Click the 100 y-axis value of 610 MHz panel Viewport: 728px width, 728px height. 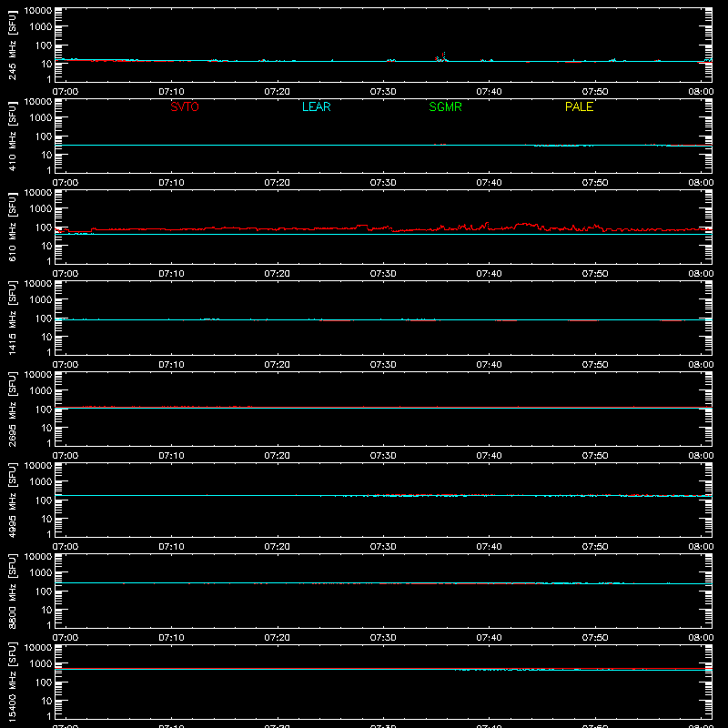click(x=44, y=227)
